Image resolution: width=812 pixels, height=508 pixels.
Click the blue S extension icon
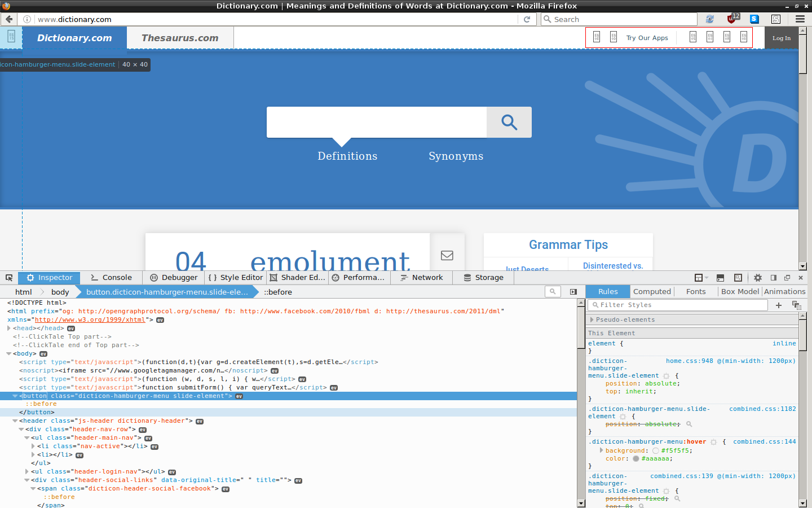pos(754,19)
